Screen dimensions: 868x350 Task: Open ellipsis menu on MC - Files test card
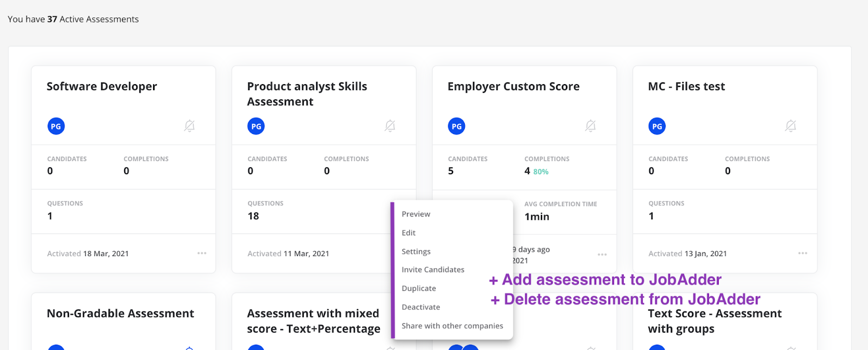[x=803, y=253]
